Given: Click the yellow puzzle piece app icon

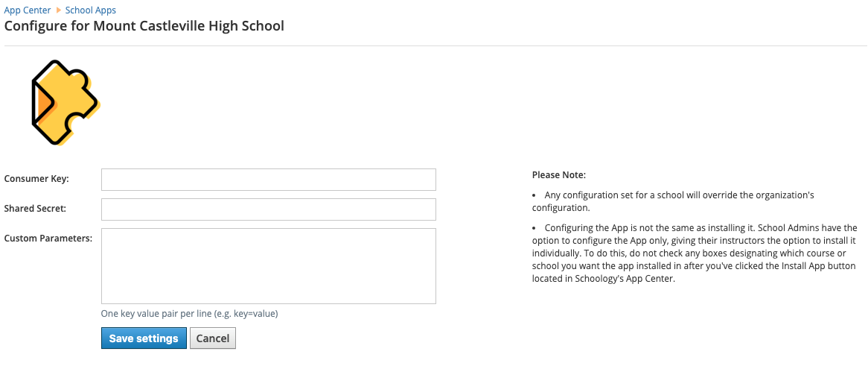Looking at the screenshot, I should click(x=64, y=101).
